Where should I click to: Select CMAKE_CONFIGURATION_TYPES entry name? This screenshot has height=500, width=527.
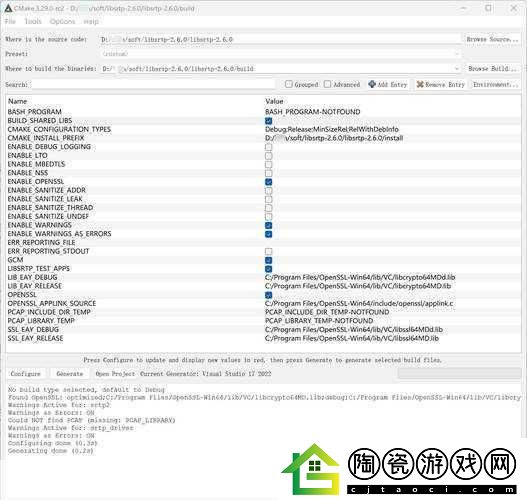coord(59,129)
